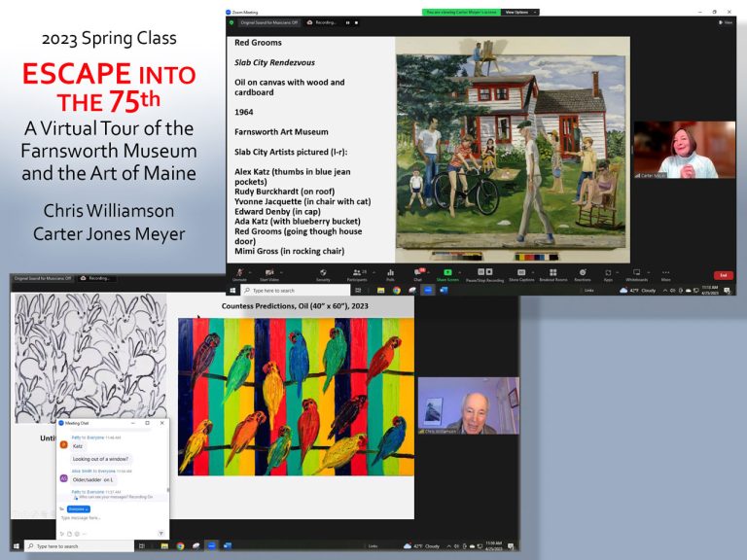Open the Security shield icon
This screenshot has height=560, width=747.
click(x=323, y=272)
